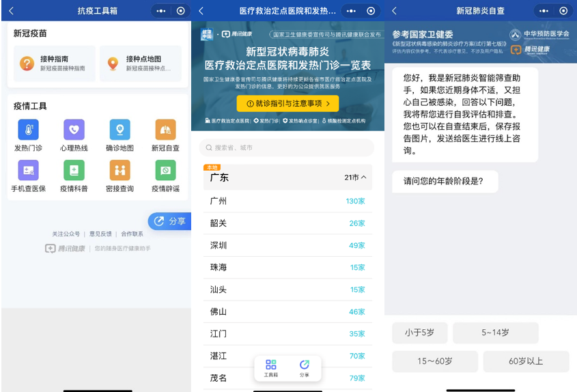This screenshot has width=577, height=392.
Task: Tap the 疫情辟谣 rumor icon
Action: tap(166, 170)
